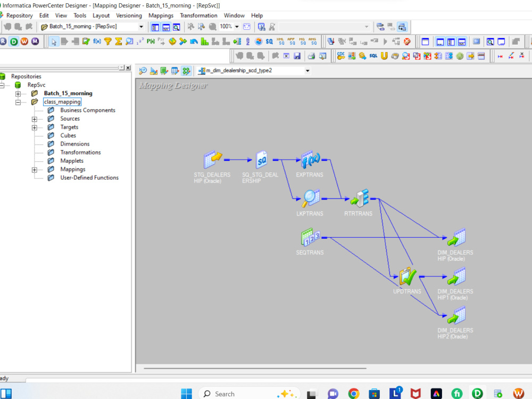Image resolution: width=532 pixels, height=399 pixels.
Task: Select the SEQTRANS sequence generator
Action: pos(310,237)
